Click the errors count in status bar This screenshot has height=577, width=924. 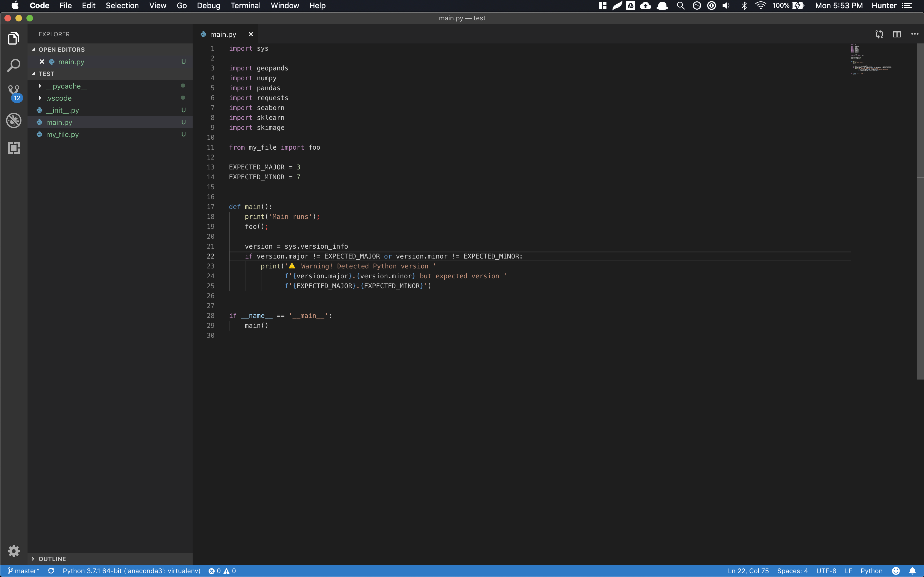214,571
